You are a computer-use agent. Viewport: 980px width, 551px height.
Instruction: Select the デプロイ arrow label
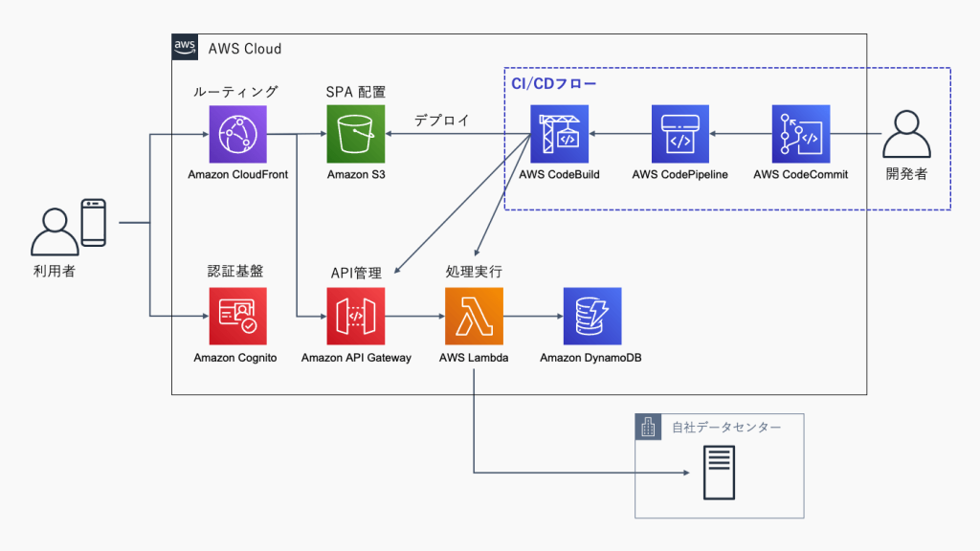(x=441, y=121)
